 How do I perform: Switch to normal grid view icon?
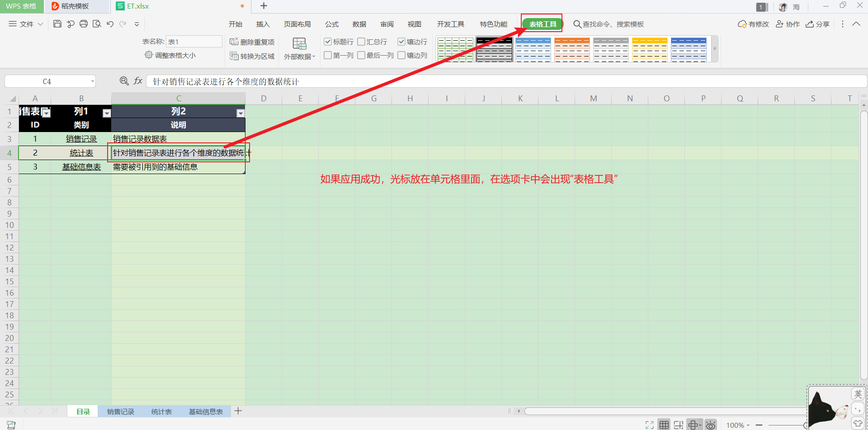pyautogui.click(x=664, y=425)
